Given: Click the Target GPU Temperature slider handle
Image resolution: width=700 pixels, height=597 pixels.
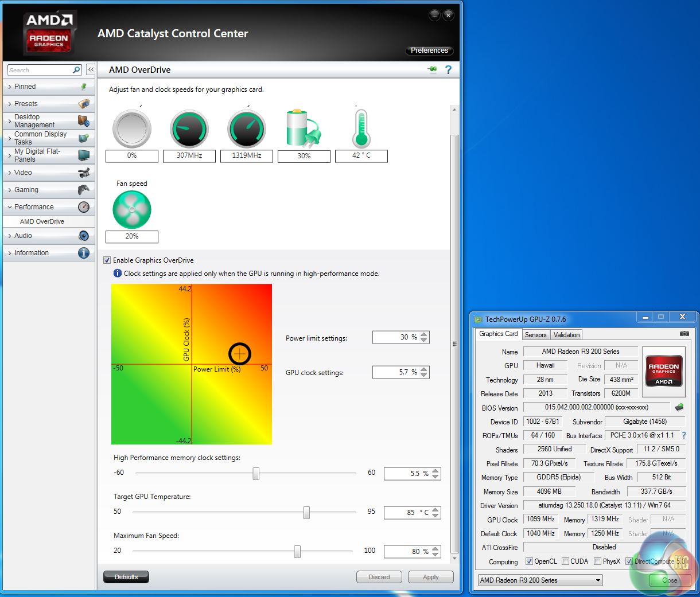Looking at the screenshot, I should click(306, 512).
